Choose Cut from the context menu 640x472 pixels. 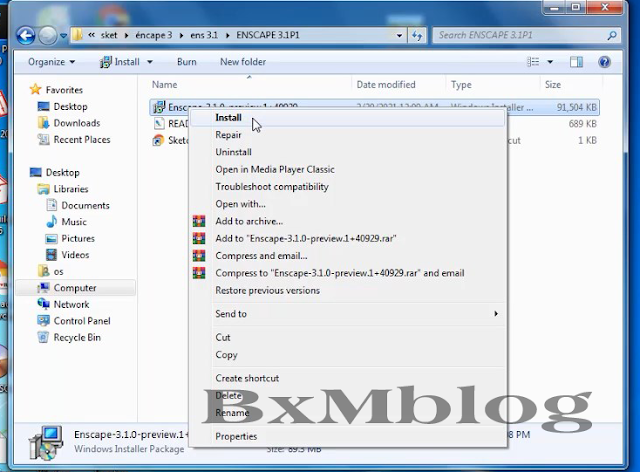click(223, 337)
